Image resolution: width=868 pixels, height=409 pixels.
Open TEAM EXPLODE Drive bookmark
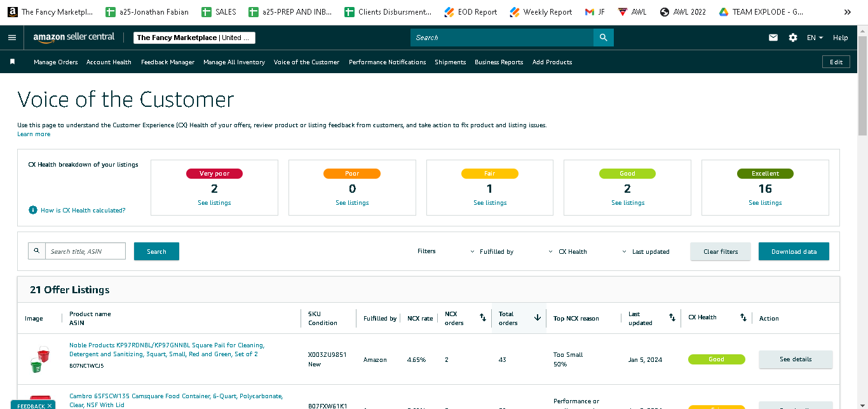(761, 12)
